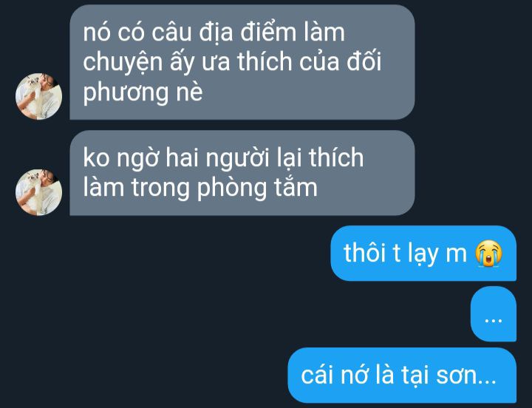Click the crying face emoji

pos(488,254)
